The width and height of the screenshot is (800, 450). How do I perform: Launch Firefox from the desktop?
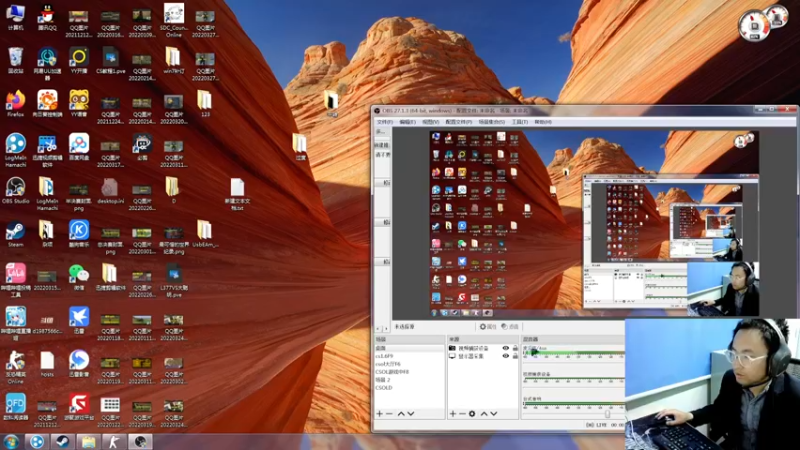15,104
